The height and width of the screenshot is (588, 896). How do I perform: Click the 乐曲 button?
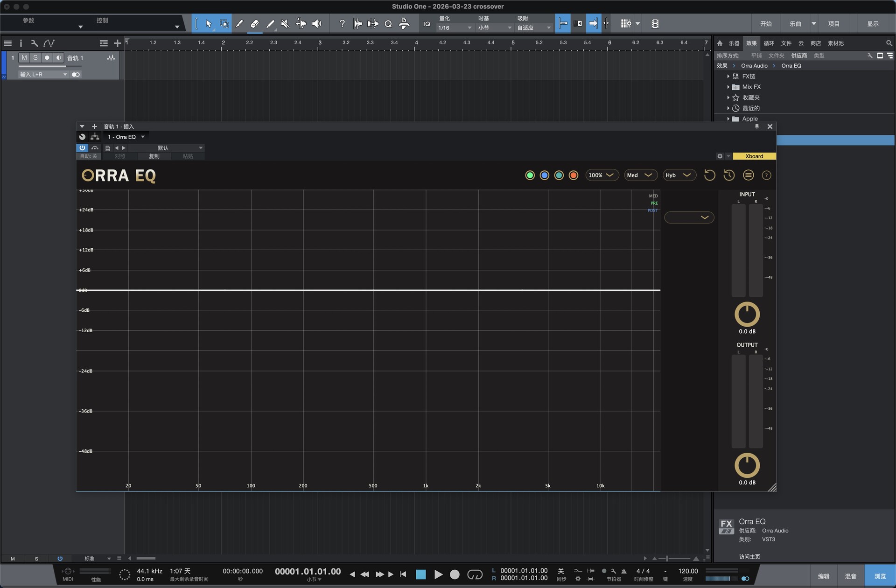click(x=795, y=24)
